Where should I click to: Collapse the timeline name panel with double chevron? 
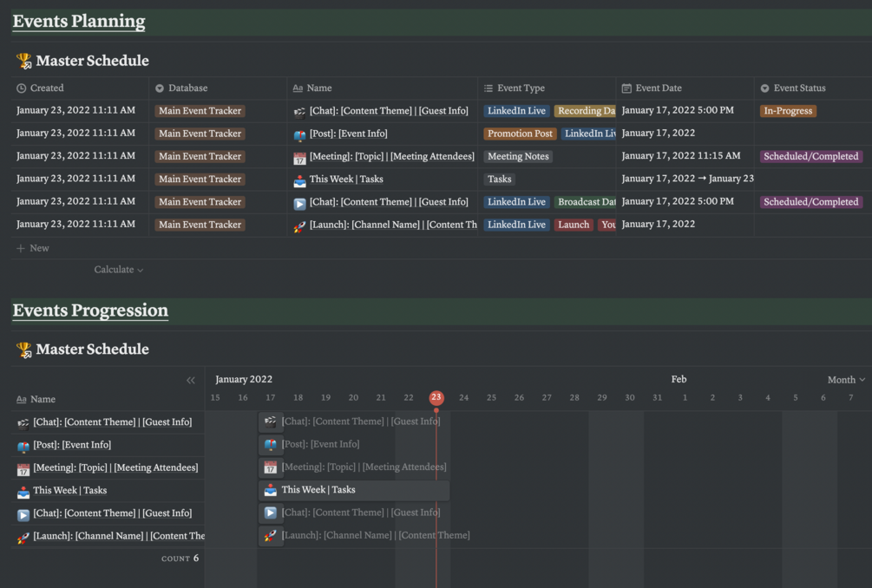[x=191, y=380]
